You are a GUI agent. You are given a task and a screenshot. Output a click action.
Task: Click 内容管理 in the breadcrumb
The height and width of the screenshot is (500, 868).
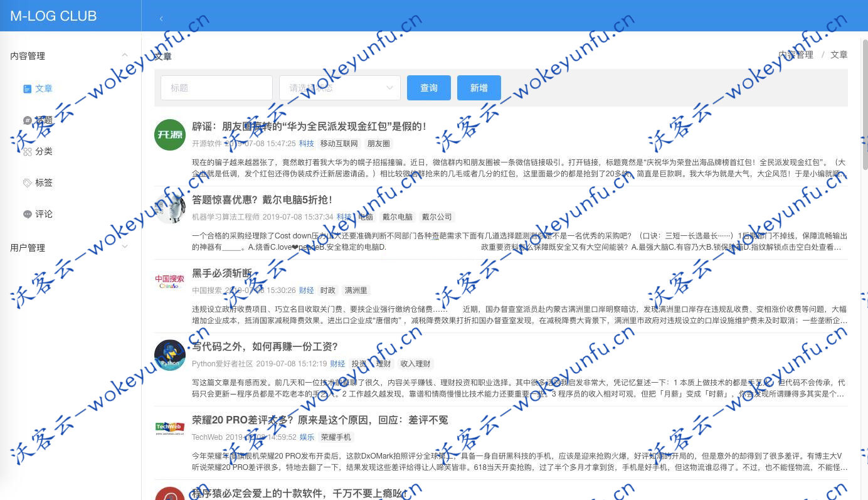[x=796, y=55]
